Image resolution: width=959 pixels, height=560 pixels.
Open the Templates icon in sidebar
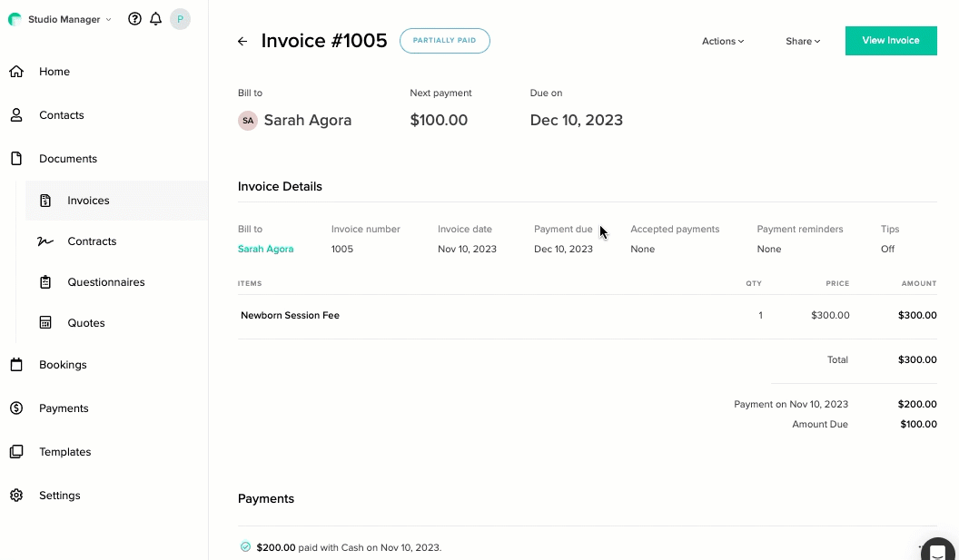(x=15, y=451)
